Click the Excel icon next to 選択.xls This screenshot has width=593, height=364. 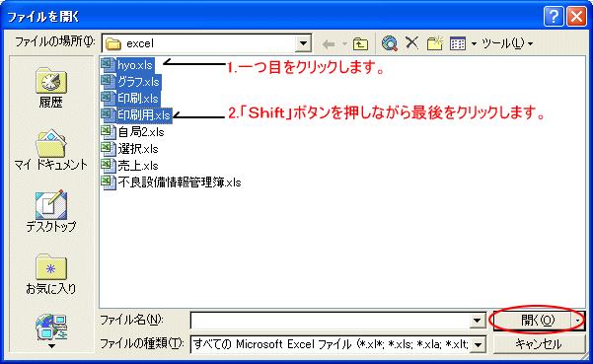coord(109,149)
